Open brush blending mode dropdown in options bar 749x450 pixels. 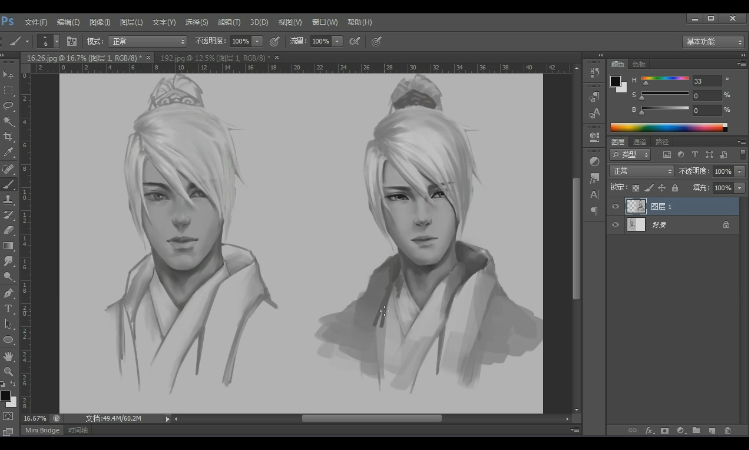pos(147,41)
